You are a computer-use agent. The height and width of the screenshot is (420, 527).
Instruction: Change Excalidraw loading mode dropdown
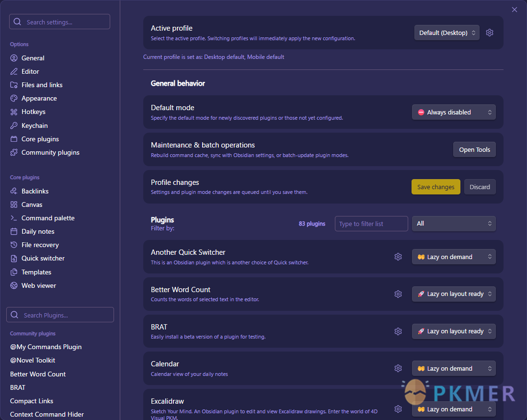(x=454, y=409)
